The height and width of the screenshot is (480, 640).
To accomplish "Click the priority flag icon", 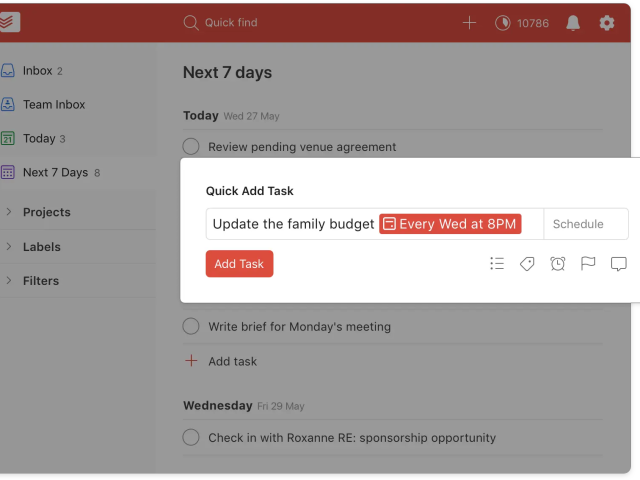I will (x=588, y=264).
